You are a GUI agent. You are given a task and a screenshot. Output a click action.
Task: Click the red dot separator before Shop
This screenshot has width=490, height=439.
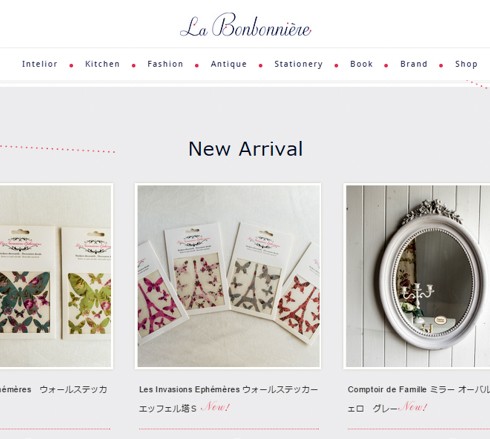click(441, 66)
